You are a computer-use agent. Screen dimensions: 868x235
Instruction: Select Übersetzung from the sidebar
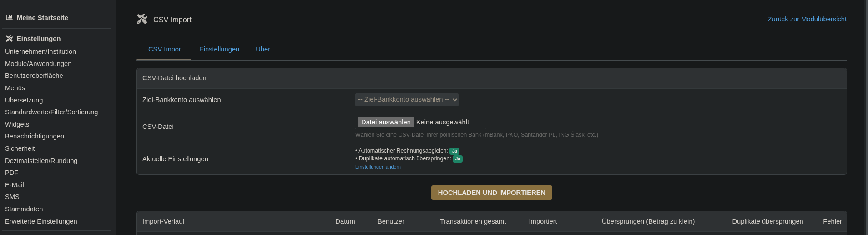point(24,100)
